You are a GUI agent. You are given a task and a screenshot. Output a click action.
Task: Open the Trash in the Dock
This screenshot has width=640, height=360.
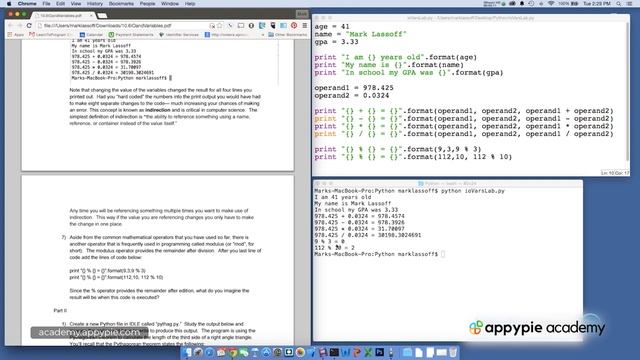click(x=453, y=352)
